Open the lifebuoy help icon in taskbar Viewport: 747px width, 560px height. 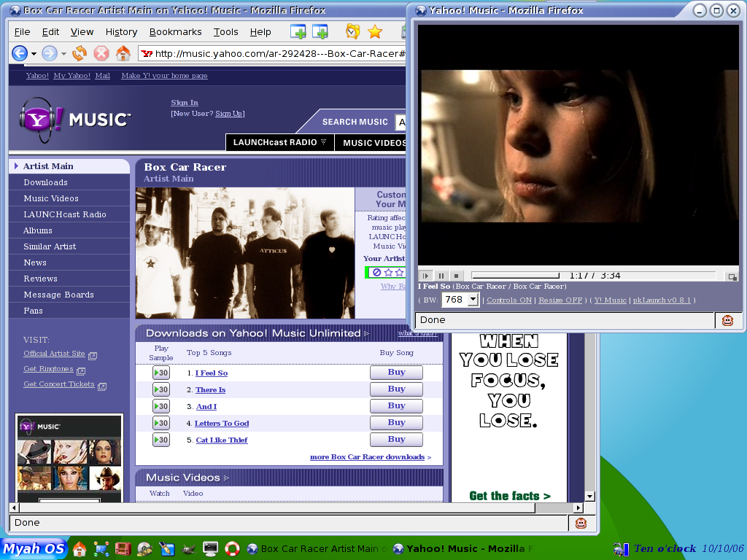(233, 548)
